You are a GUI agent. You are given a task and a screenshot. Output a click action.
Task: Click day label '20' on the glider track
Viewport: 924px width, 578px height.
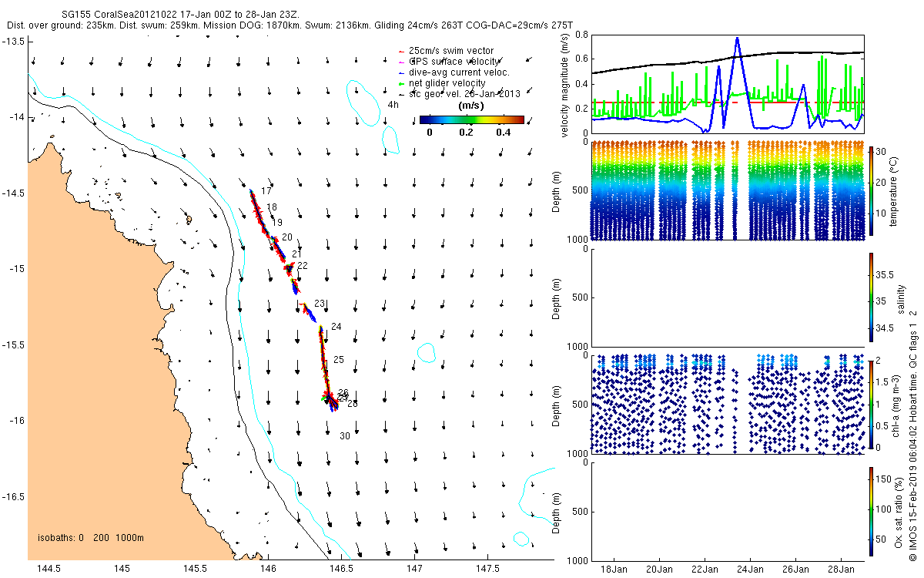coord(287,237)
